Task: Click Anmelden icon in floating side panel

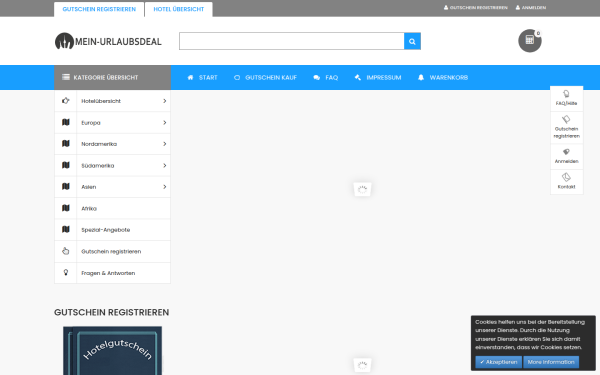Action: click(566, 152)
